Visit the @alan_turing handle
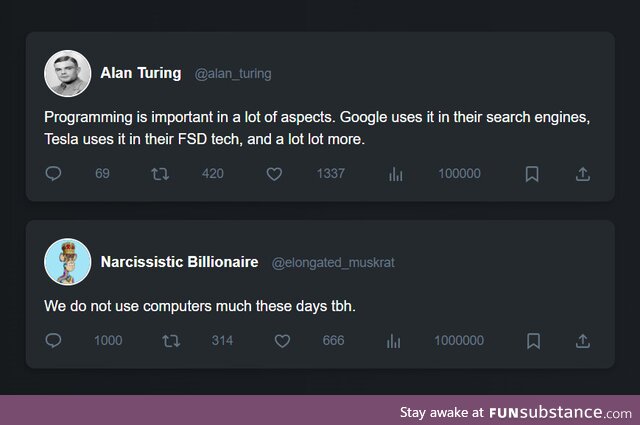Screen dimensions: 640x425 coord(233,74)
